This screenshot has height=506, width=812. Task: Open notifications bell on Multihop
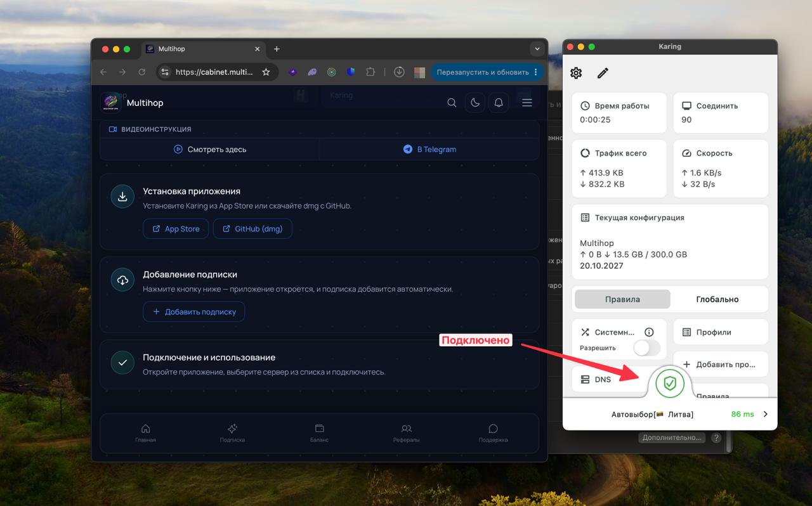[x=499, y=103]
